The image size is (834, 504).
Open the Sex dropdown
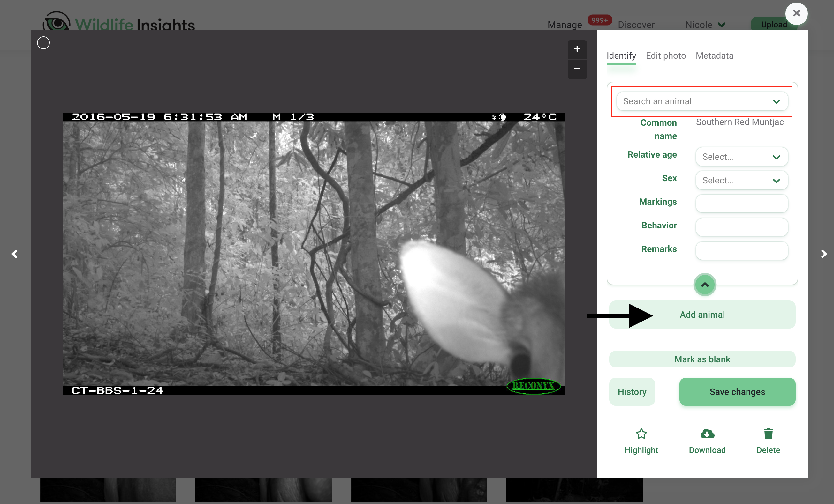742,180
